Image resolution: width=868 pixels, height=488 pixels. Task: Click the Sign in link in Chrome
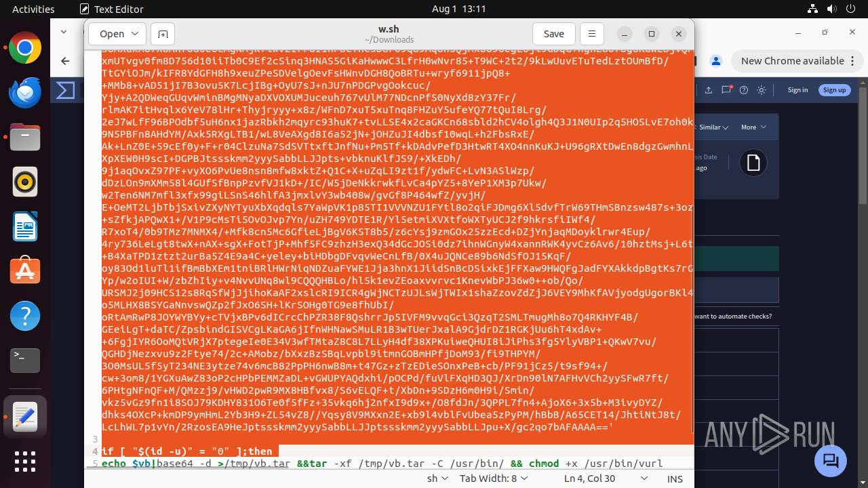797,90
